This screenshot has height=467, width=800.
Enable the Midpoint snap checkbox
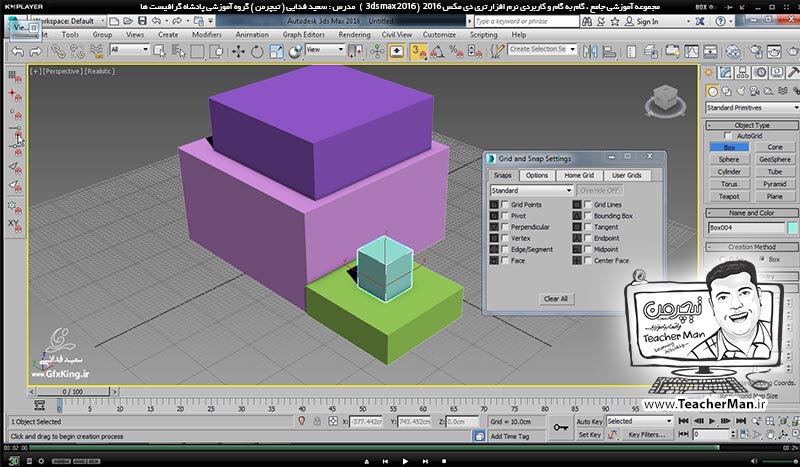[x=588, y=249]
